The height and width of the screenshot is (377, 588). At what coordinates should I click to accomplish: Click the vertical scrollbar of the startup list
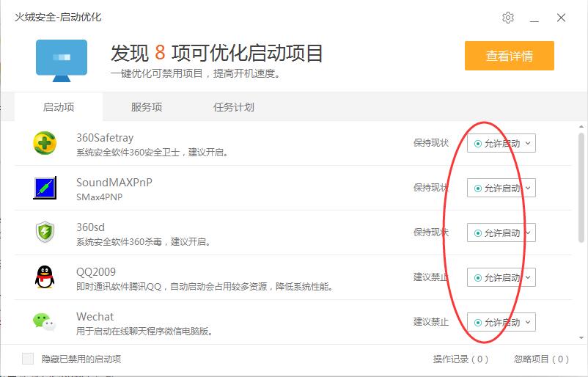pyautogui.click(x=582, y=191)
